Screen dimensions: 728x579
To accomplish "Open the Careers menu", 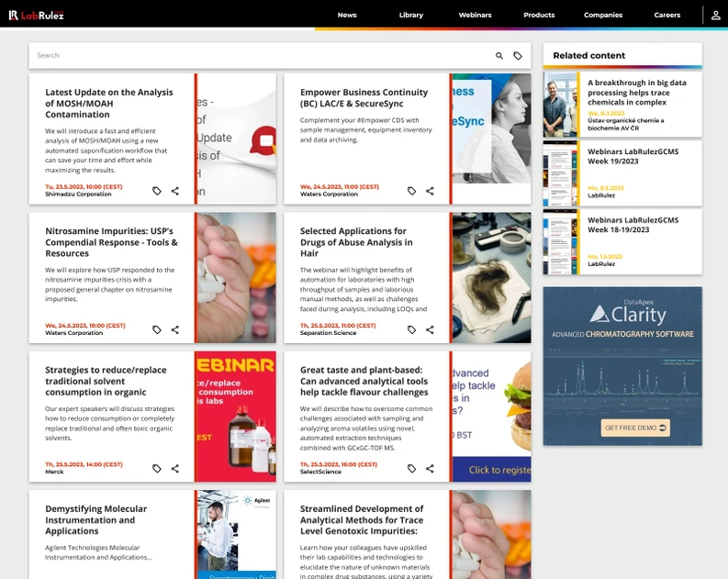I will (667, 15).
